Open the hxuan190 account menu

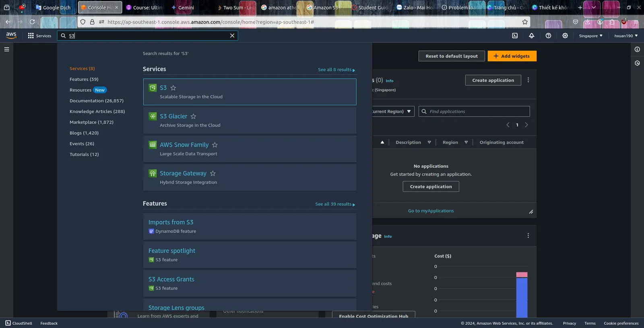pyautogui.click(x=626, y=36)
